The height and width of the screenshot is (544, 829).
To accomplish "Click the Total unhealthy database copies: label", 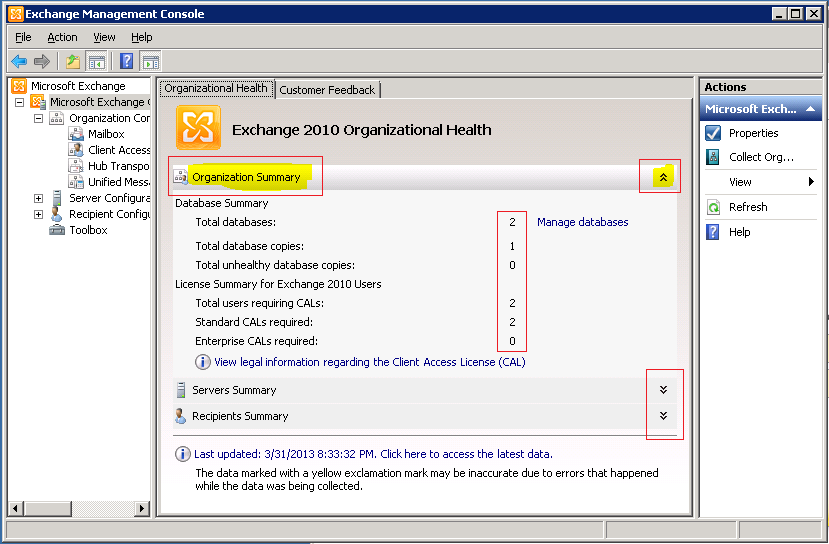I will click(x=275, y=265).
